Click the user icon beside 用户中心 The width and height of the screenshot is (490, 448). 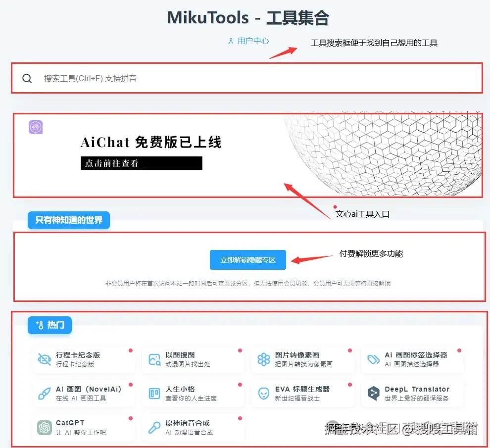[231, 41]
